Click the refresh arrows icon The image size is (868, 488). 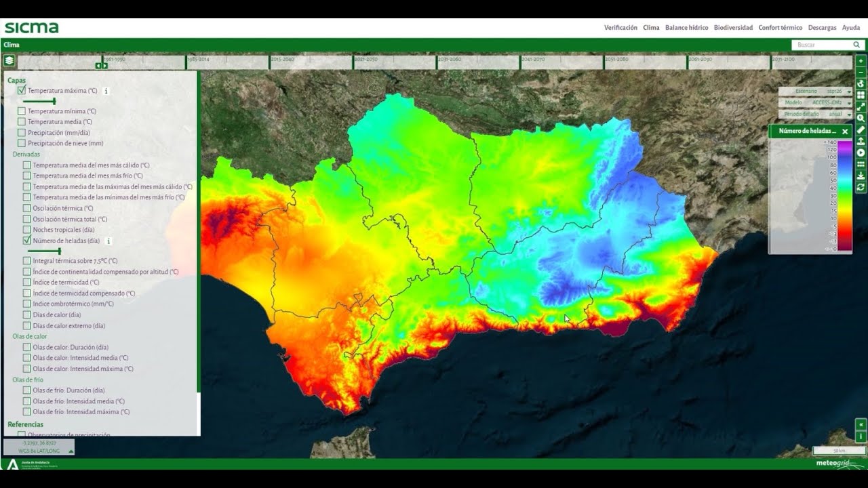pyautogui.click(x=861, y=187)
